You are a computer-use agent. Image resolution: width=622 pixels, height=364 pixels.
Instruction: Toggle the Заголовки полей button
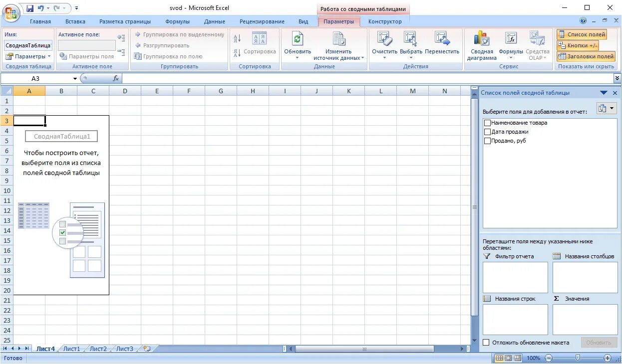click(x=586, y=56)
